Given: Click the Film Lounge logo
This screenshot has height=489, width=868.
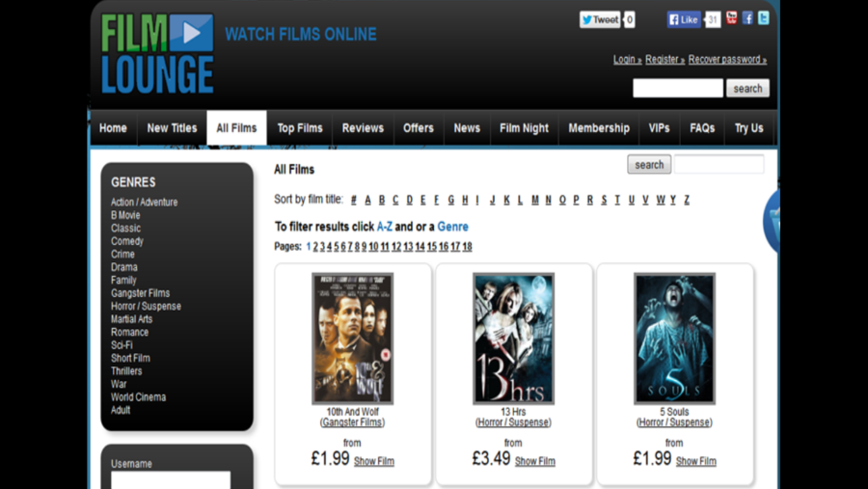Looking at the screenshot, I should click(x=157, y=54).
